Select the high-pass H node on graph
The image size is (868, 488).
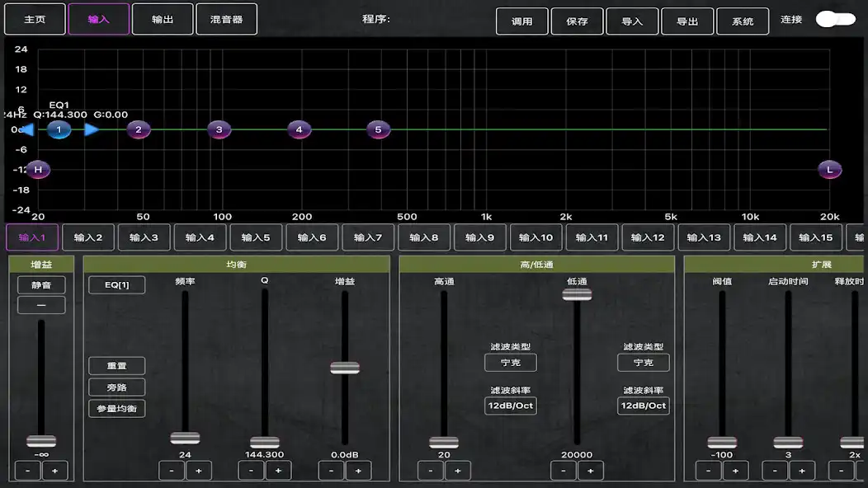38,169
